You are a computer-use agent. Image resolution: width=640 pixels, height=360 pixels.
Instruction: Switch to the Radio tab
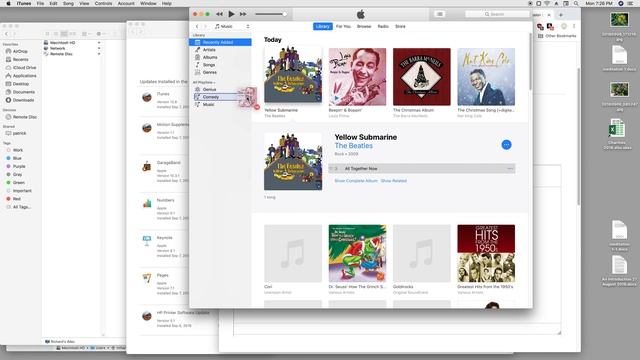coord(383,26)
